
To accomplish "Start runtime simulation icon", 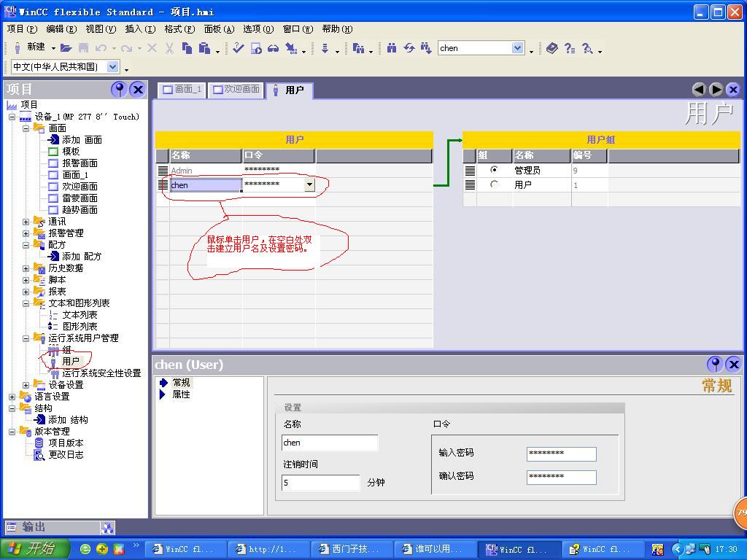I will point(256,47).
